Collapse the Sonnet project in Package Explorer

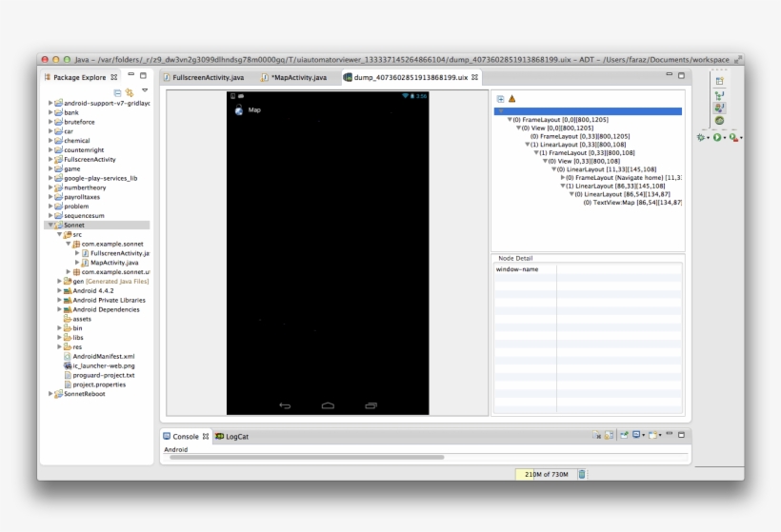click(50, 225)
